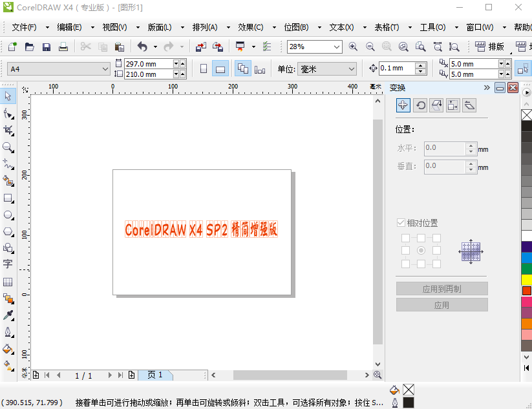Click the 排版 toolbar button

pos(489,47)
